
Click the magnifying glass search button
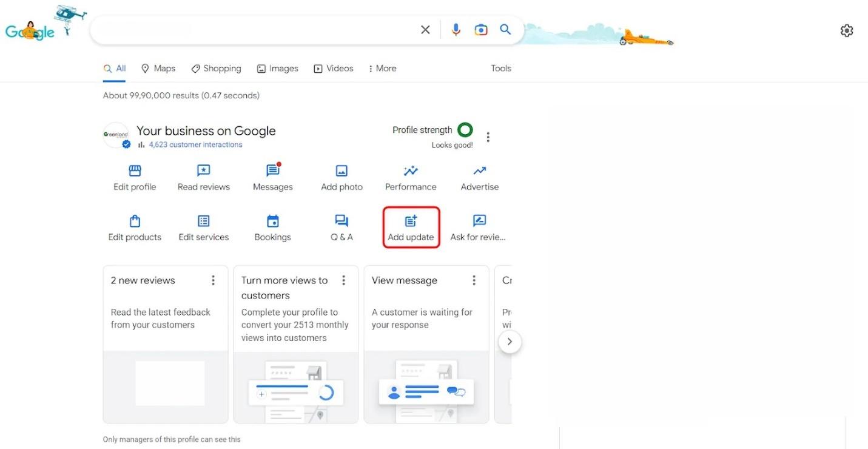[505, 29]
